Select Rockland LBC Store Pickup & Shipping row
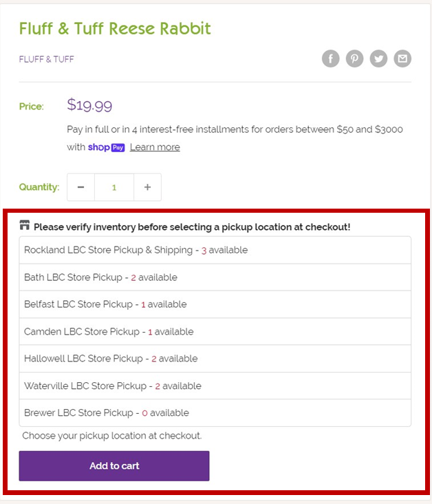 [215, 250]
